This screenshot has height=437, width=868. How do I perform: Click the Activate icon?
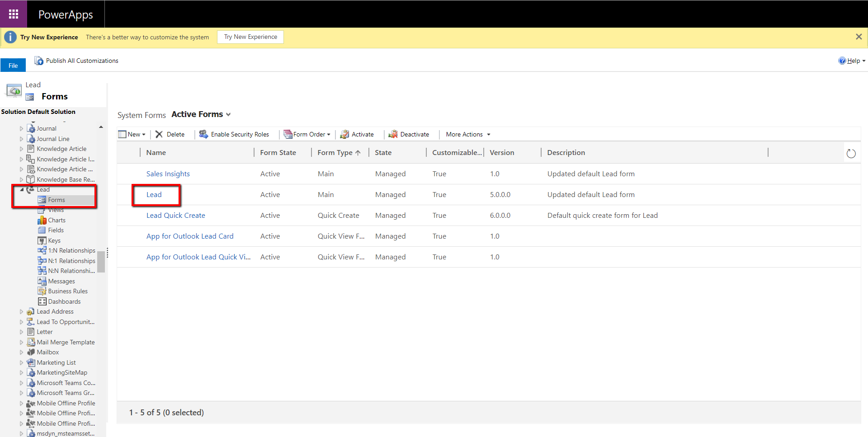pyautogui.click(x=344, y=134)
